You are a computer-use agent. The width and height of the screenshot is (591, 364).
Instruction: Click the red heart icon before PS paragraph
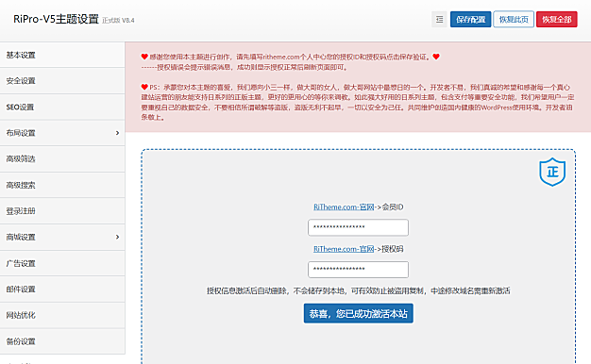(144, 87)
